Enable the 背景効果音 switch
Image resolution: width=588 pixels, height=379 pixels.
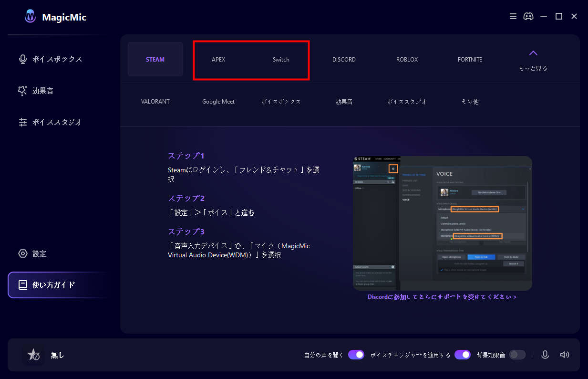pos(517,355)
